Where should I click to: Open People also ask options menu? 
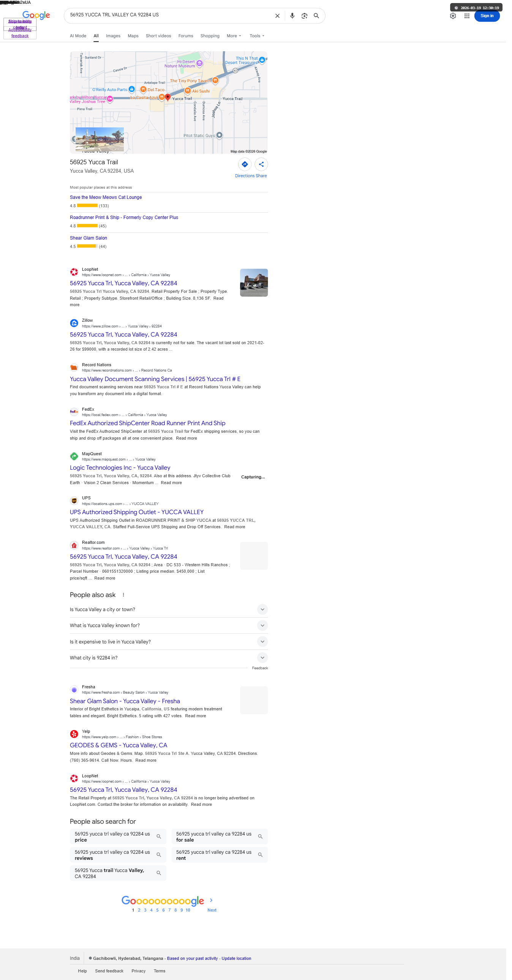coord(123,595)
